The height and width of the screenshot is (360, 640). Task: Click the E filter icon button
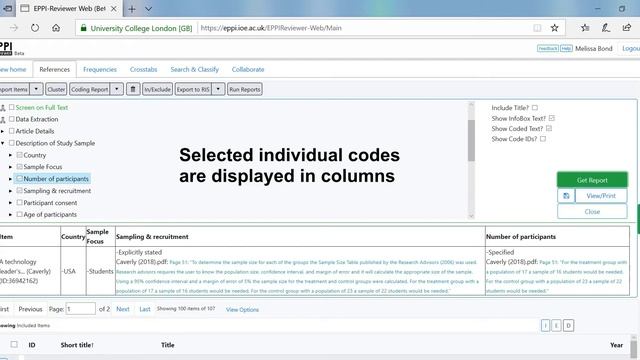[x=556, y=325]
